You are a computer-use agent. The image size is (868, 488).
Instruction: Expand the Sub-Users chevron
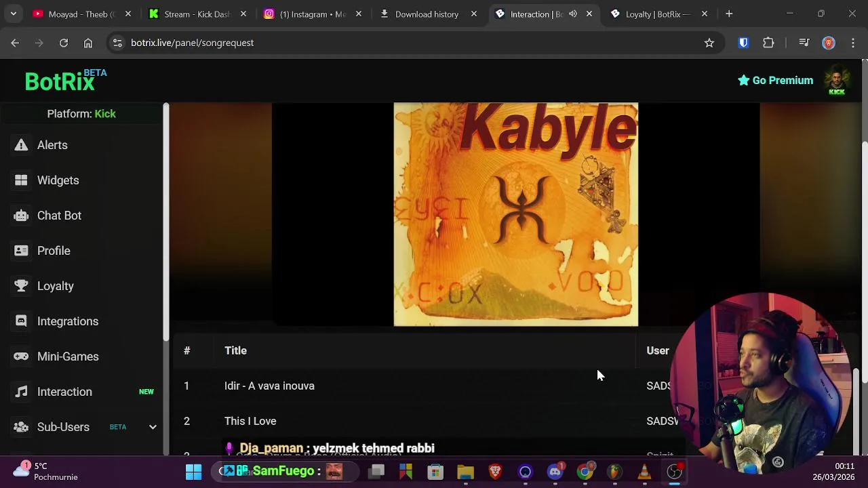(153, 427)
